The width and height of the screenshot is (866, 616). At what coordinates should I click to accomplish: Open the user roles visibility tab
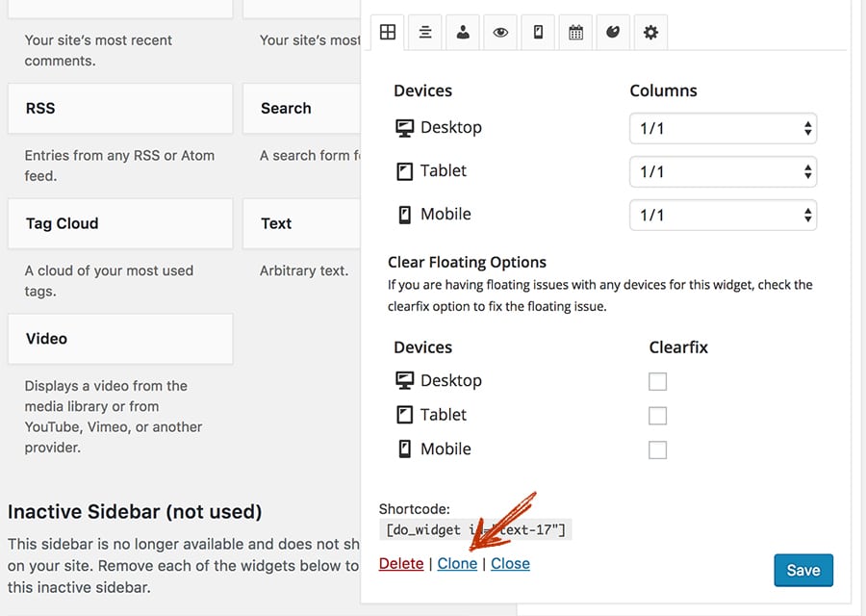tap(462, 32)
